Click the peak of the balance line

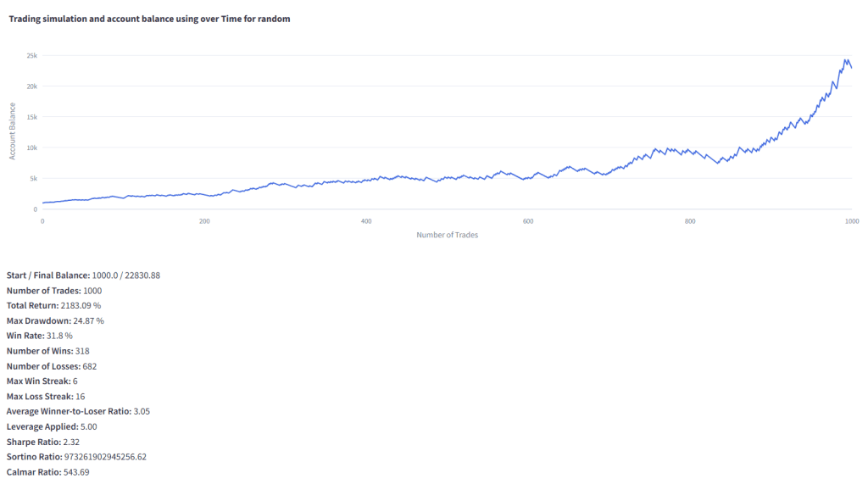coord(846,60)
